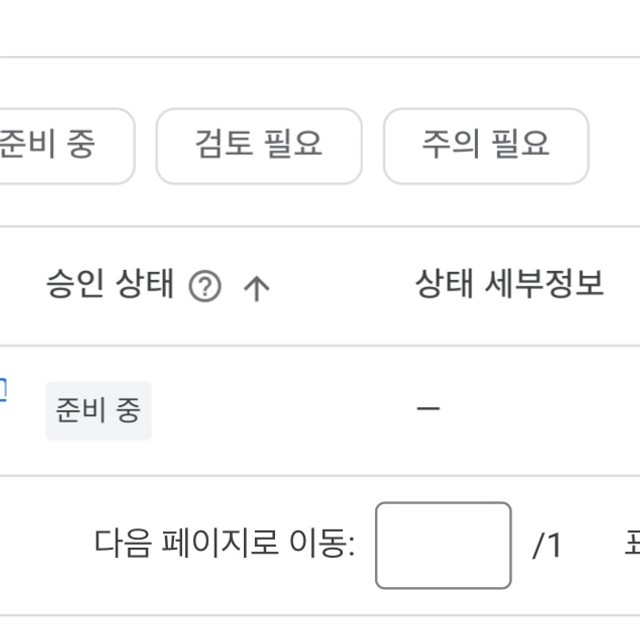Viewport: 640px width, 640px height.
Task: Click the cropped text right of /1
Action: click(632, 544)
